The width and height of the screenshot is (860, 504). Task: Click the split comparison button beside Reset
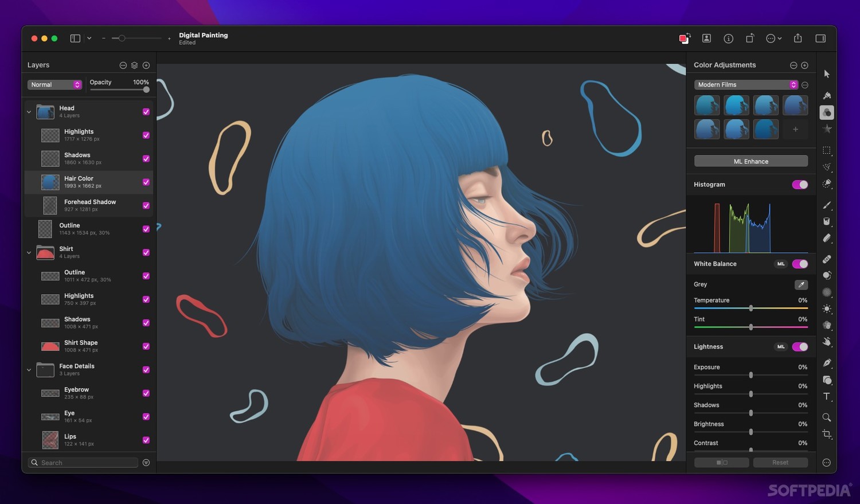[722, 462]
